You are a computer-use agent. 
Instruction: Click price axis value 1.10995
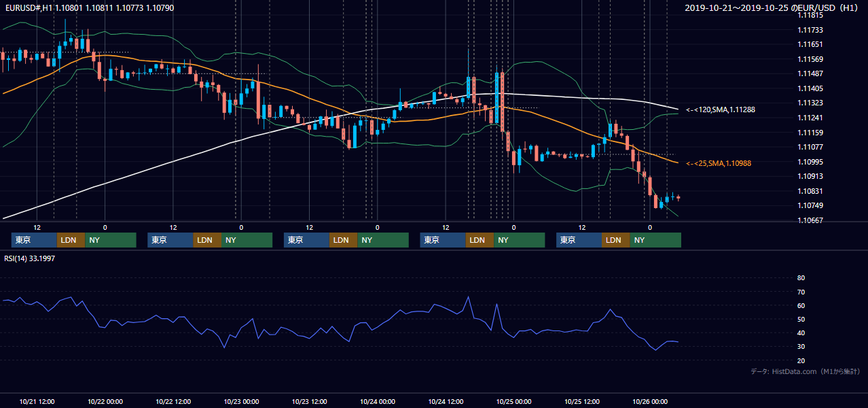click(x=810, y=162)
